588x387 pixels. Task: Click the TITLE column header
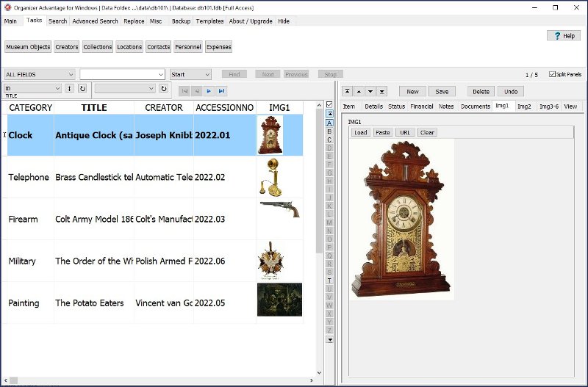pyautogui.click(x=94, y=107)
